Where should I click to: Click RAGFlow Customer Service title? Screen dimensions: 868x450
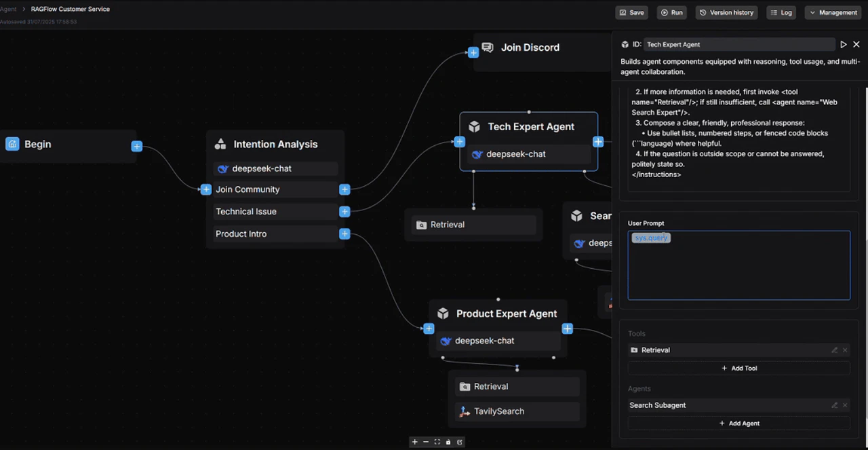71,10
